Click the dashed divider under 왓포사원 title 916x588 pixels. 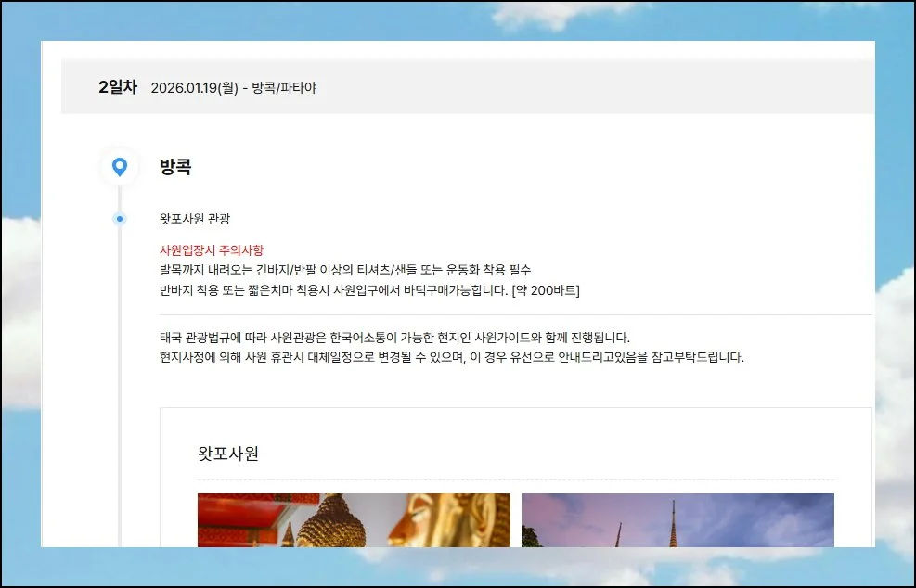tap(515, 480)
